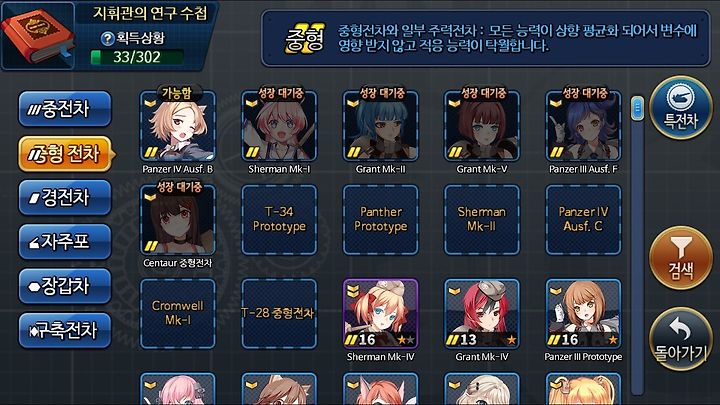
Task: Select Panzer IV Ausf. B portrait
Action: 178,126
